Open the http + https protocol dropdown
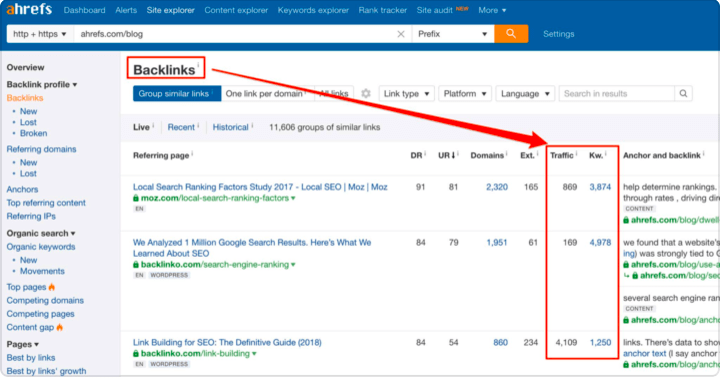The width and height of the screenshot is (723, 379). 40,34
